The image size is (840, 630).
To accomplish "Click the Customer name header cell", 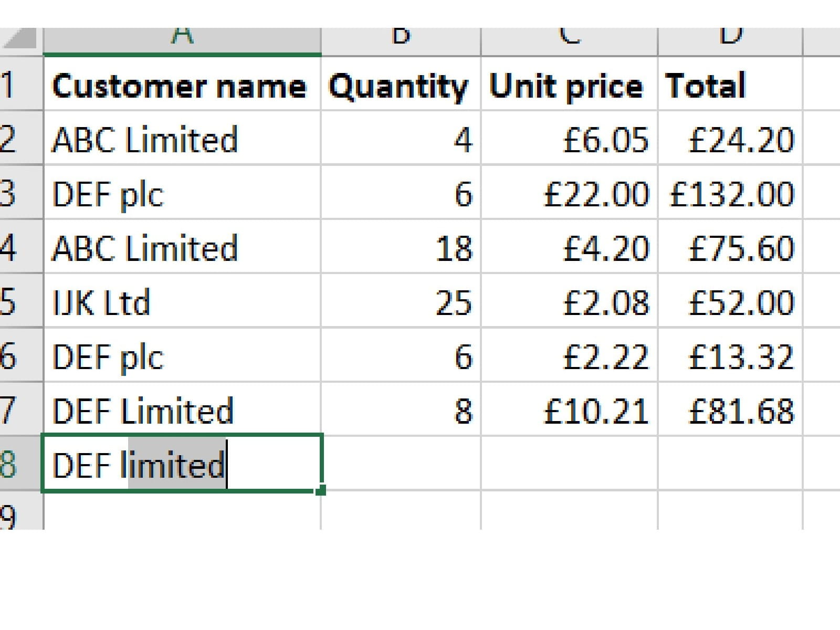I will point(180,86).
